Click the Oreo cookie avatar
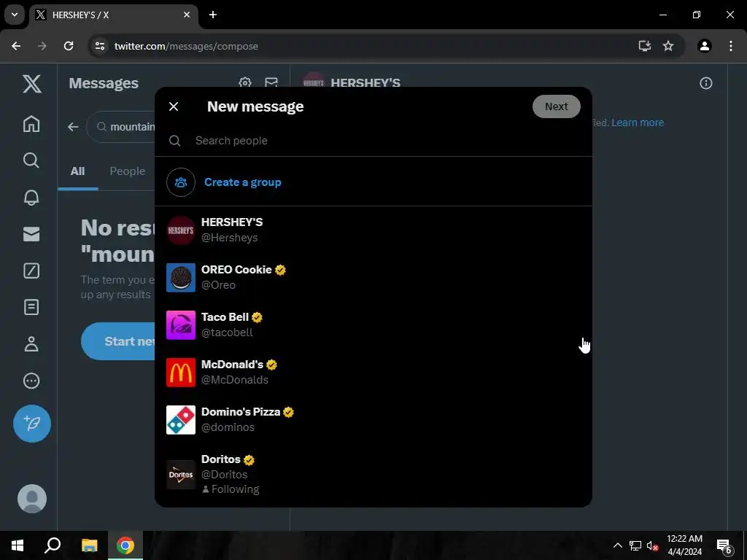Screen dimensions: 747x560 (181, 277)
